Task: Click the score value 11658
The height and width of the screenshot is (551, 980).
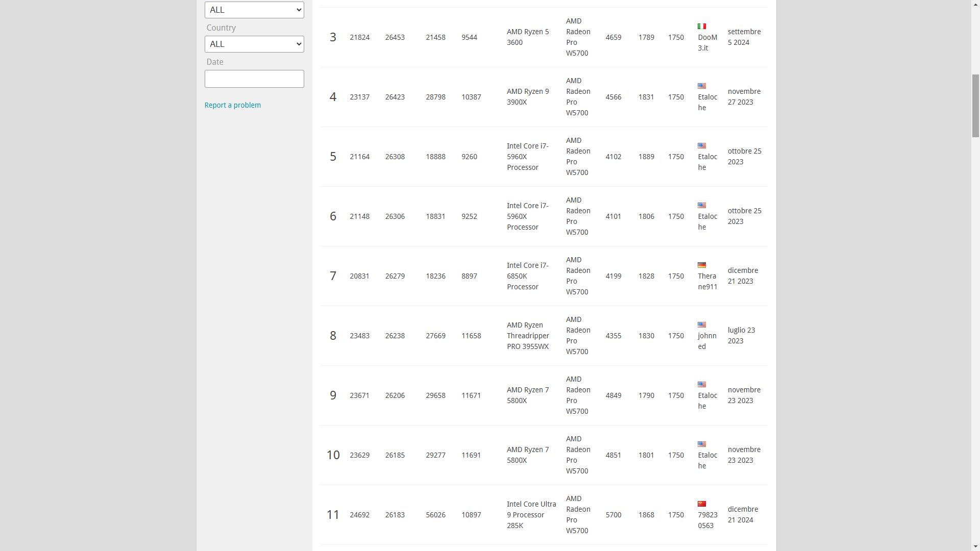Action: (471, 336)
